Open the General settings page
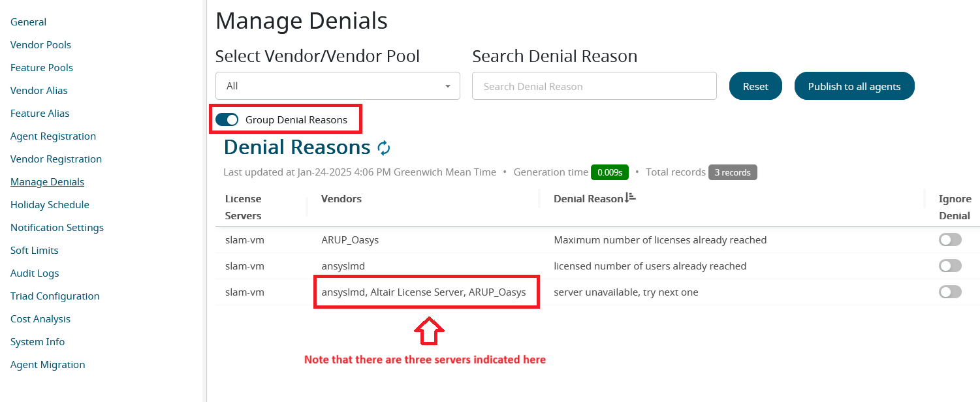The width and height of the screenshot is (980, 402). click(x=28, y=22)
